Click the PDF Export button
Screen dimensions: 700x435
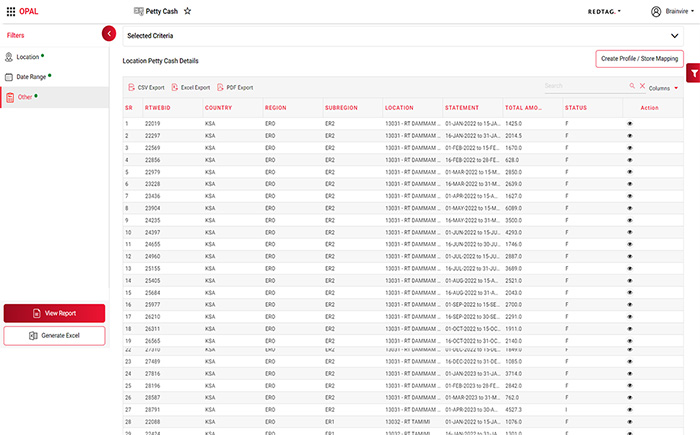pyautogui.click(x=235, y=88)
